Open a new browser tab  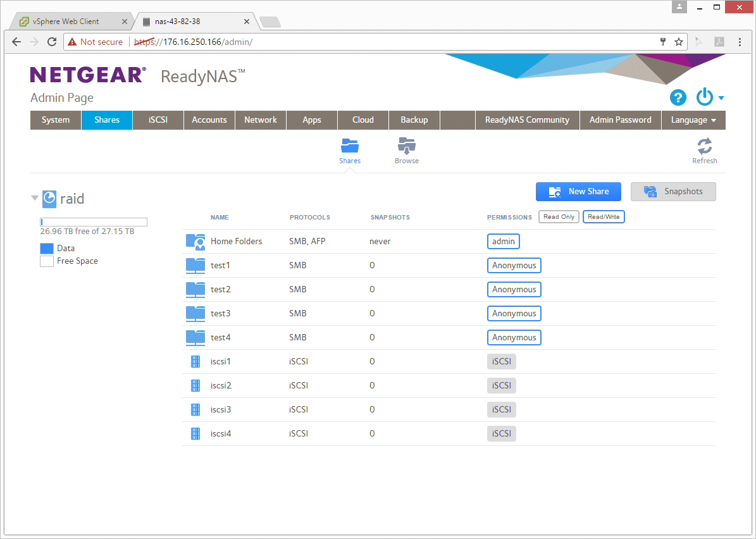point(270,22)
